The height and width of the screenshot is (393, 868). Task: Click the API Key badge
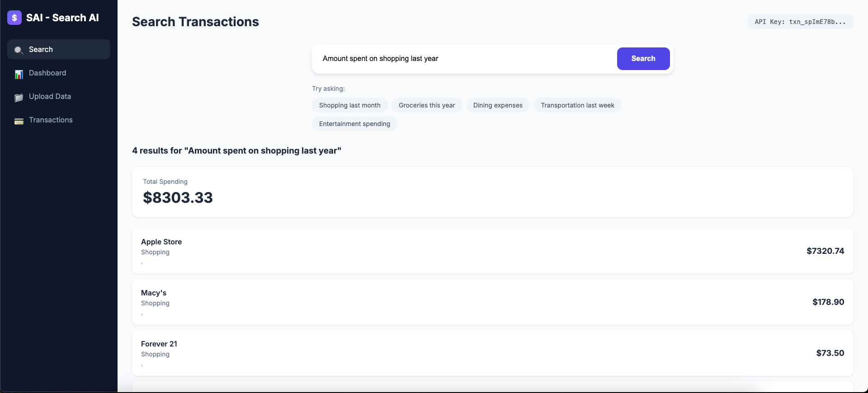pyautogui.click(x=800, y=22)
